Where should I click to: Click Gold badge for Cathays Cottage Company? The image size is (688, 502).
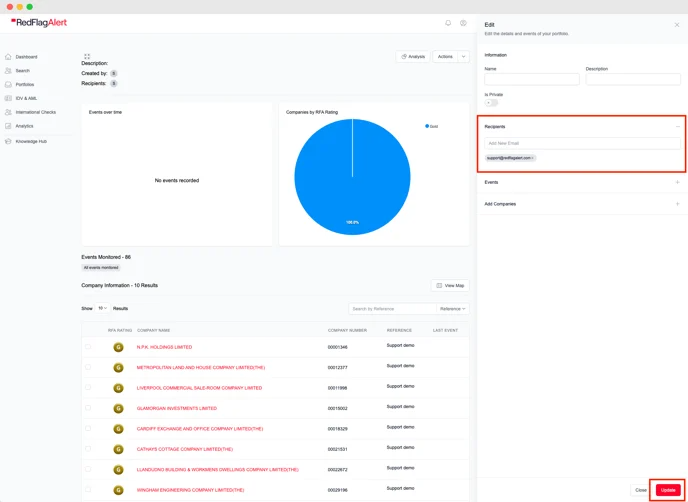tap(118, 449)
